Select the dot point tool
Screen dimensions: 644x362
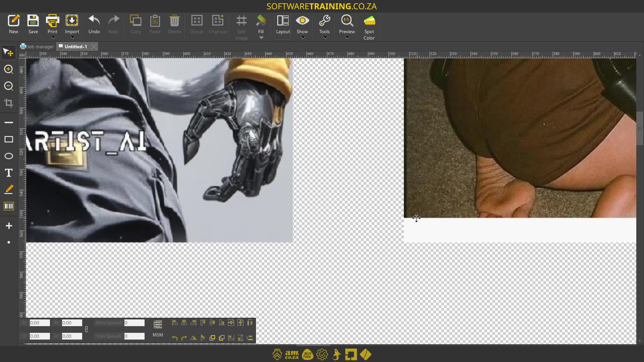coord(9,242)
